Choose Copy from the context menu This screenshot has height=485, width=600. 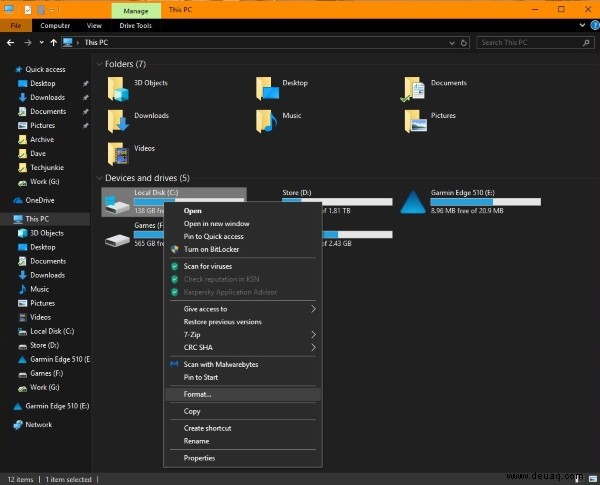[x=243, y=411]
